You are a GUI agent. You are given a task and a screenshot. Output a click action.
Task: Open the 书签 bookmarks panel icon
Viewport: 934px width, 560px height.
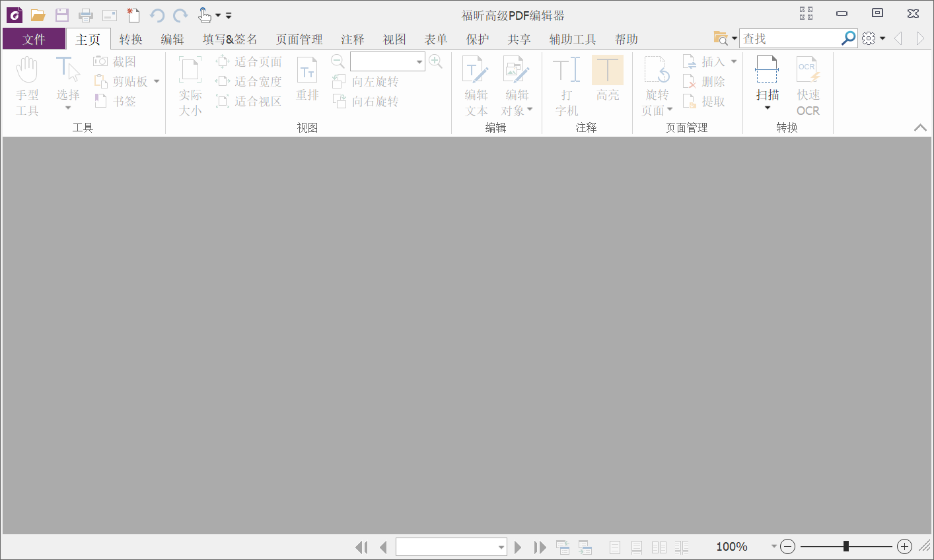pyautogui.click(x=100, y=100)
